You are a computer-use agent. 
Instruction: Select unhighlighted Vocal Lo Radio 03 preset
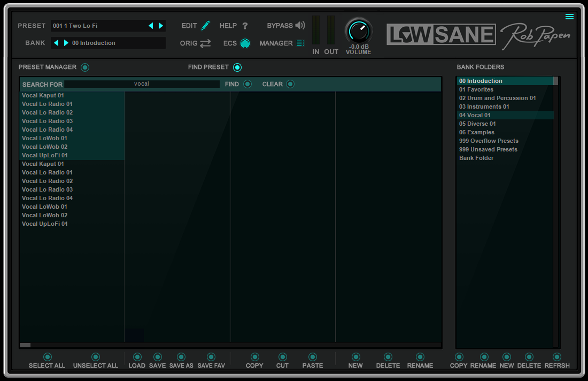pyautogui.click(x=72, y=189)
